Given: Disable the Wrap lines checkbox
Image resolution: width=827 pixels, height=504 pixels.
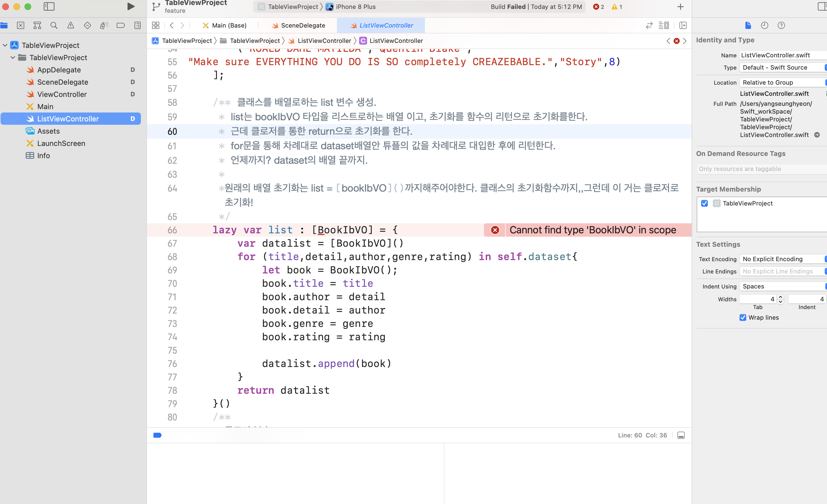Looking at the screenshot, I should [x=743, y=317].
